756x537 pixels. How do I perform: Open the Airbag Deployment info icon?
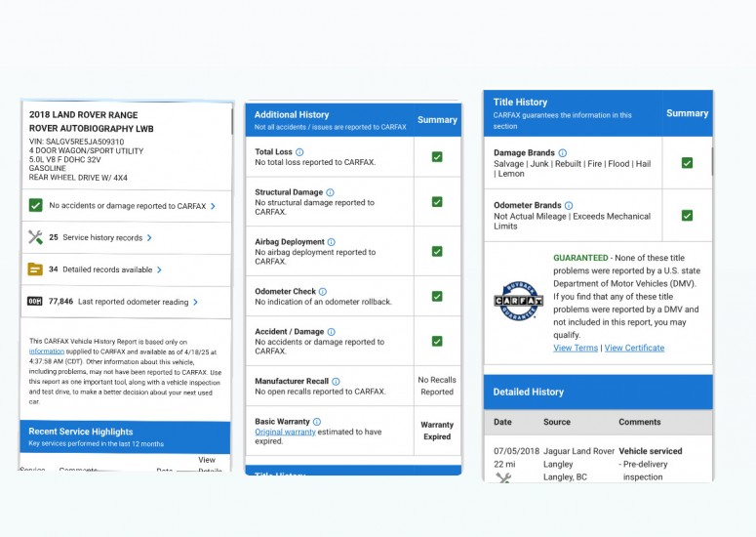point(332,242)
